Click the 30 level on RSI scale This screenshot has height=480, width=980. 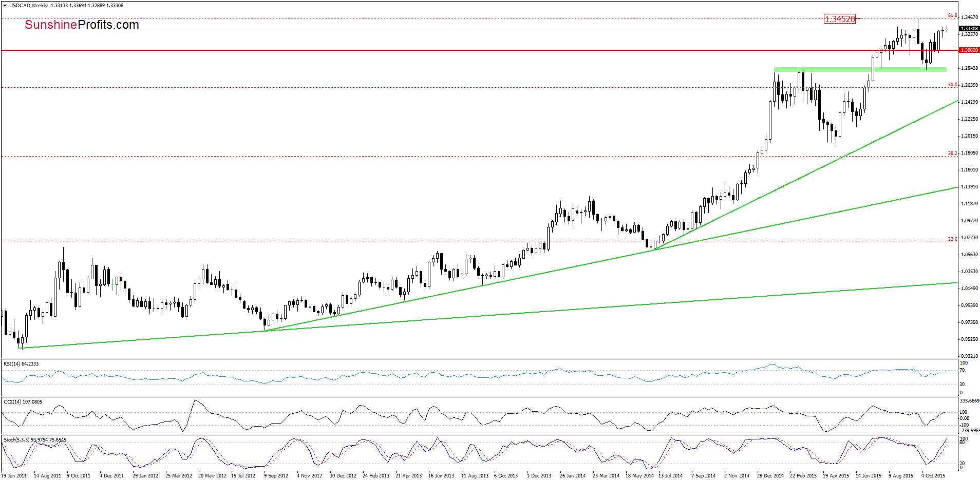(x=962, y=385)
